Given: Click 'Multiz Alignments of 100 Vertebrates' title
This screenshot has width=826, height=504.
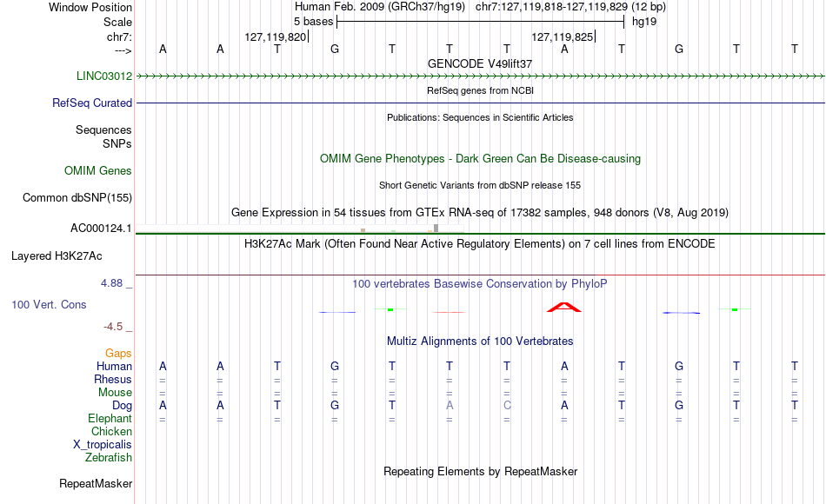Looking at the screenshot, I should [480, 342].
